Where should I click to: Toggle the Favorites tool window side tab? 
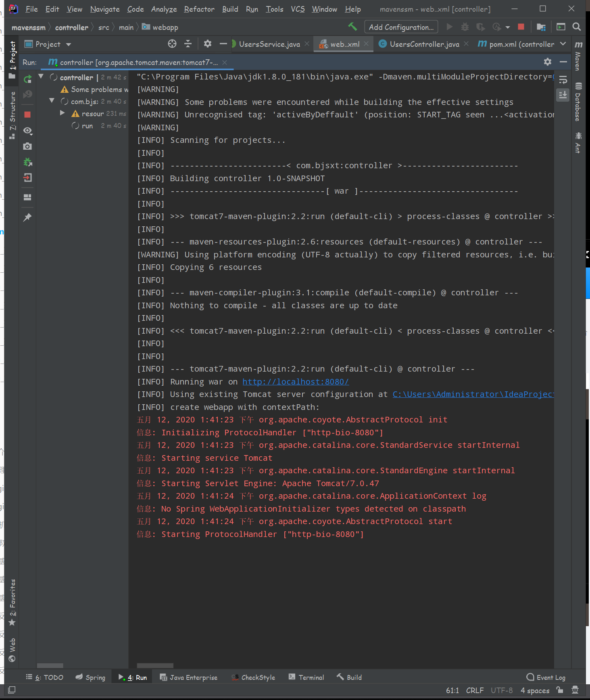click(x=12, y=602)
